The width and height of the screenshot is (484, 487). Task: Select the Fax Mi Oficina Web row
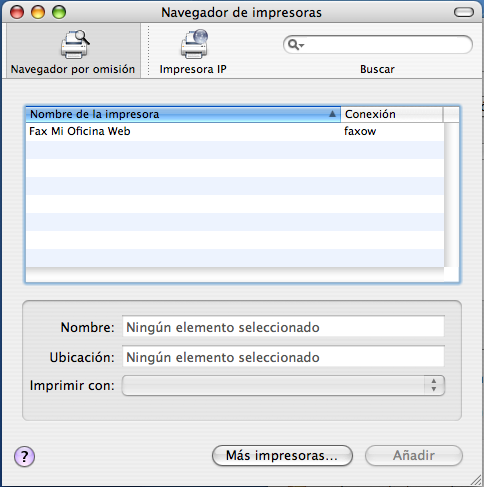click(x=235, y=131)
